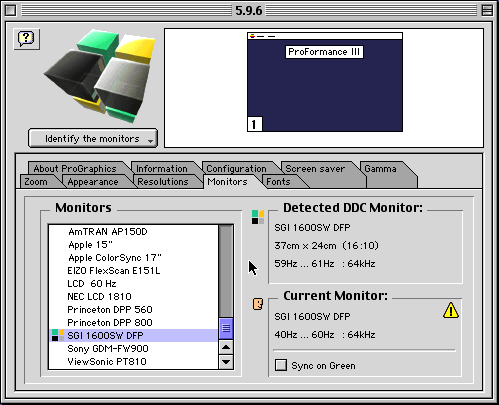Click the face icon beside Current Monitor
Viewport: 499px width, 405px height.
point(258,304)
